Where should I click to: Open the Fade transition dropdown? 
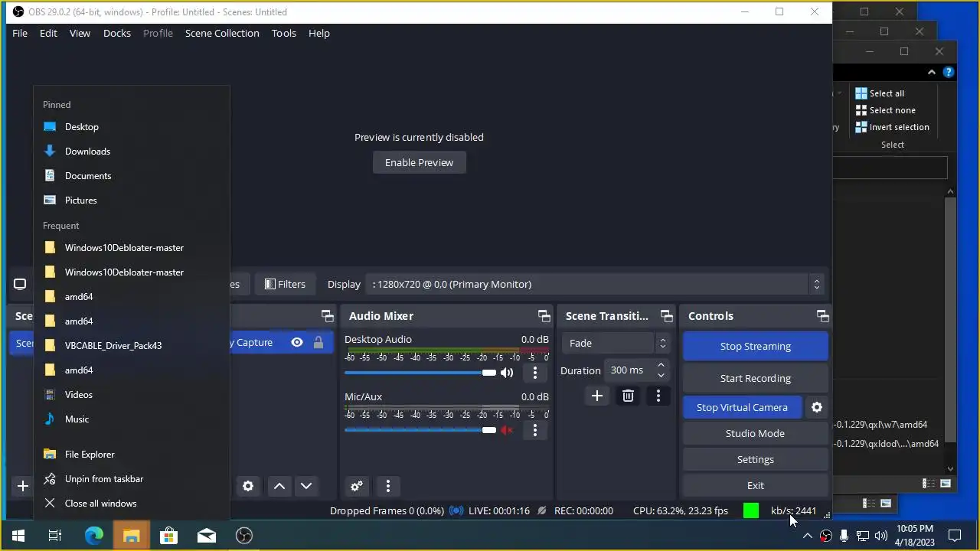[x=616, y=343]
